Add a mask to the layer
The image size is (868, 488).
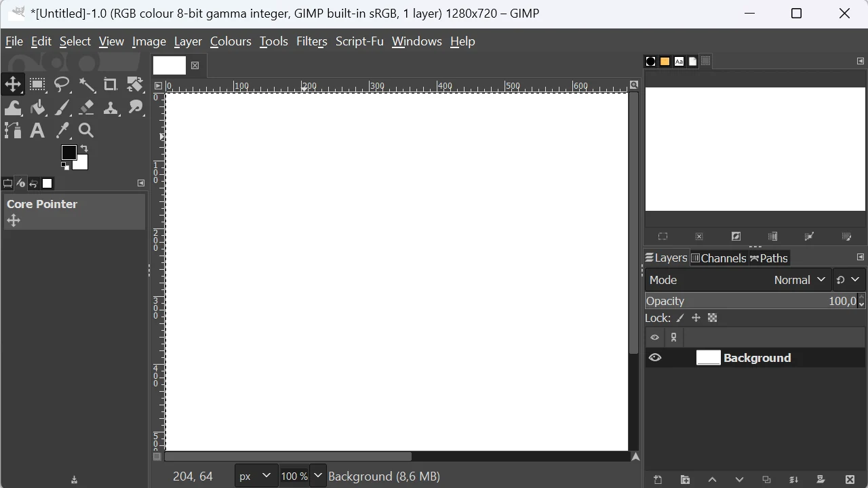coord(821,480)
